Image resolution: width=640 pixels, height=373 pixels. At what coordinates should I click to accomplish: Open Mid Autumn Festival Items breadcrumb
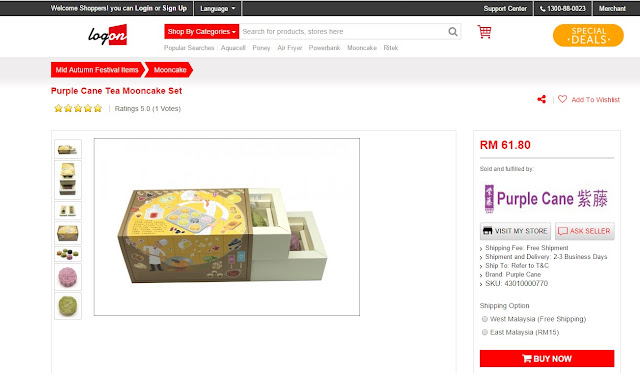tap(97, 70)
